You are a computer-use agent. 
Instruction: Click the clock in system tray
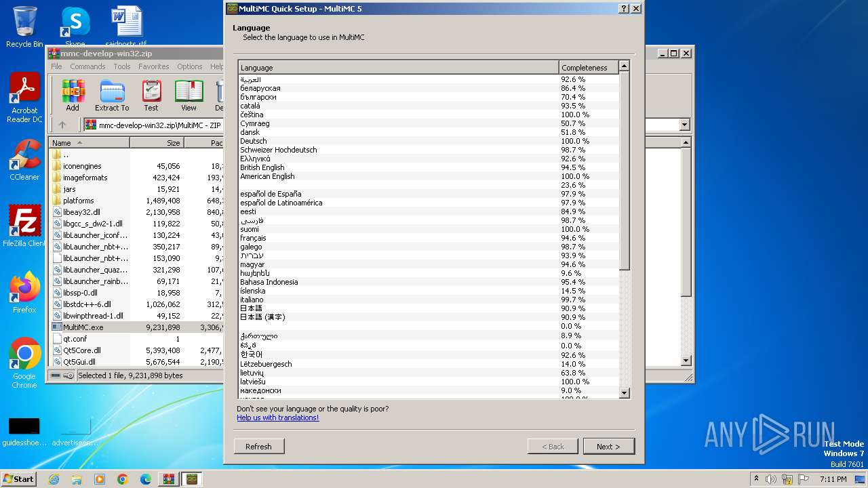click(833, 479)
